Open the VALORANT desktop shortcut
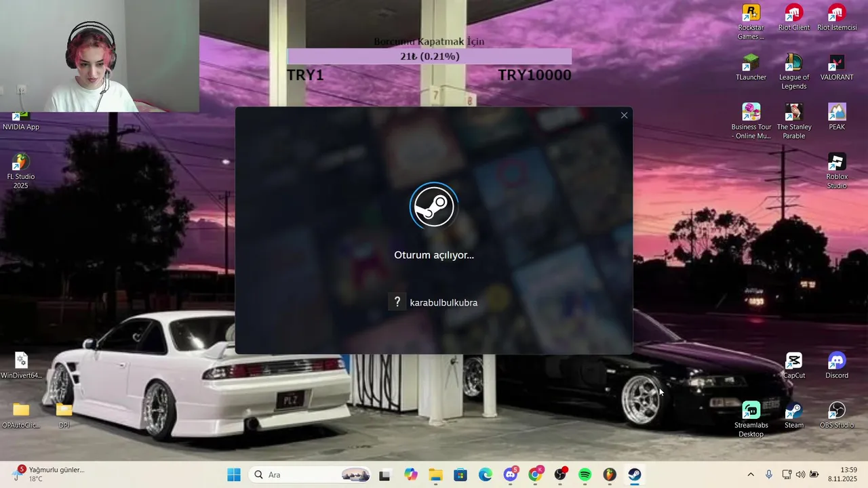Image resolution: width=868 pixels, height=488 pixels. pos(837,67)
